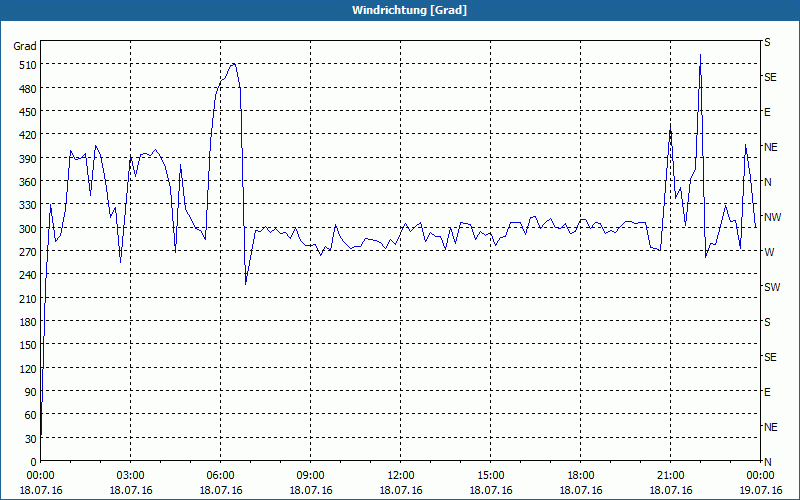Select the 30 y-axis value
Screen dimensions: 800x500
click(31, 439)
